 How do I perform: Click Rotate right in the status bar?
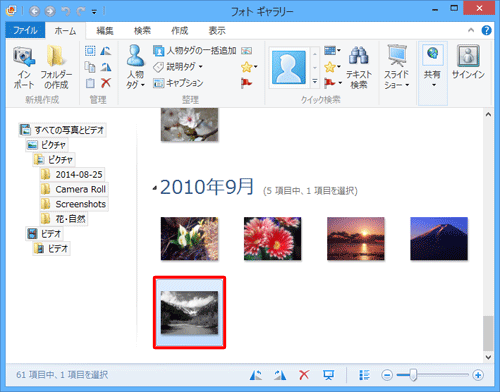click(x=280, y=375)
